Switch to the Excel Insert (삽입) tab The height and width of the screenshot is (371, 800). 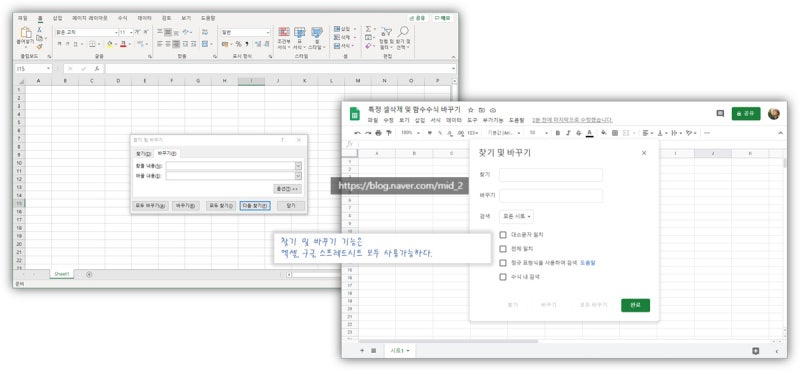(x=57, y=18)
